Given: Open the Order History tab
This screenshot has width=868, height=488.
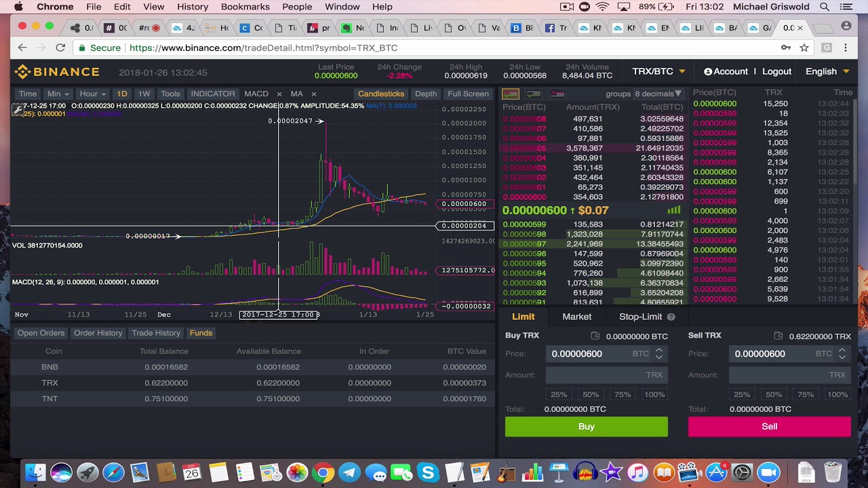Looking at the screenshot, I should point(98,333).
